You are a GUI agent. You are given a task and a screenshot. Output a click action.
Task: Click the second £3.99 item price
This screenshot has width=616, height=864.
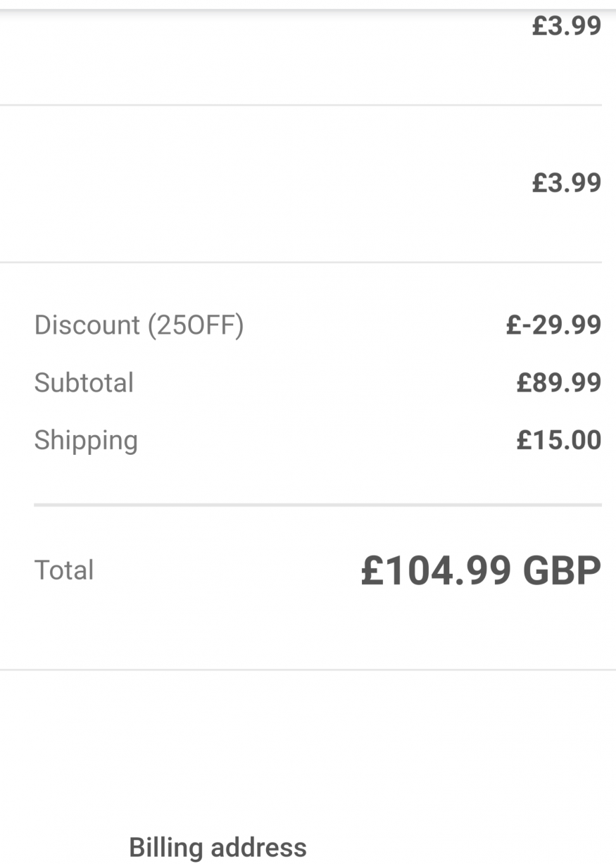(566, 183)
